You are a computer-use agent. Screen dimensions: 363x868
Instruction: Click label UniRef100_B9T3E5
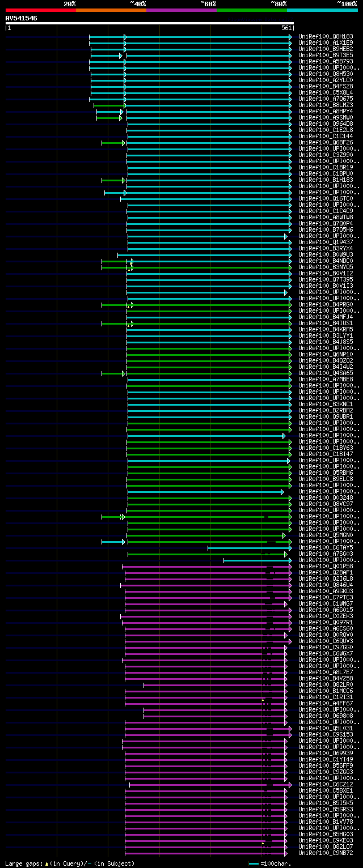(x=326, y=55)
